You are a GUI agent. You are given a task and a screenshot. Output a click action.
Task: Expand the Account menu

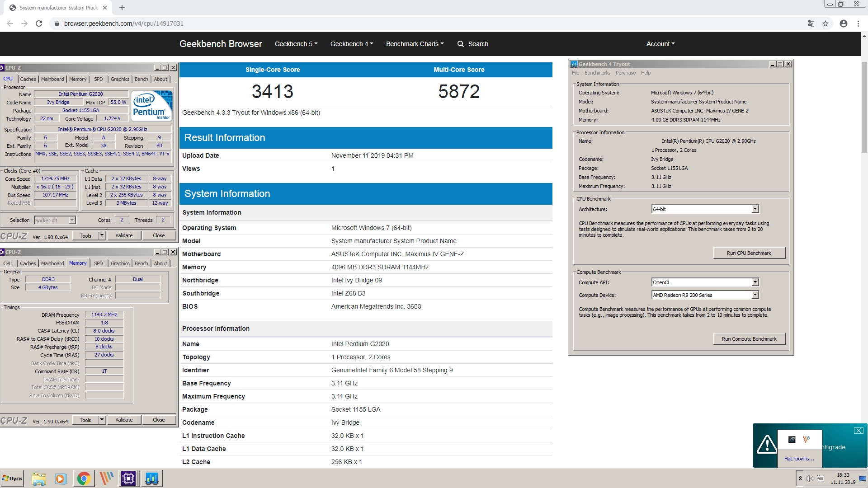point(660,44)
